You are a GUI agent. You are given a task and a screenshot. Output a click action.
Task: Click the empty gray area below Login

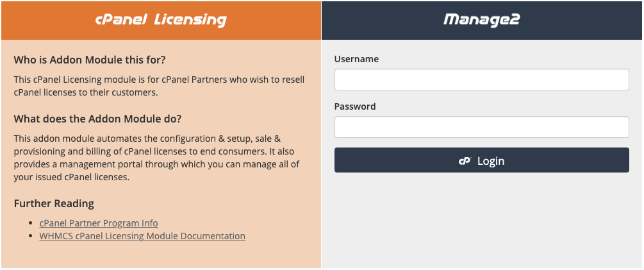[481, 220]
